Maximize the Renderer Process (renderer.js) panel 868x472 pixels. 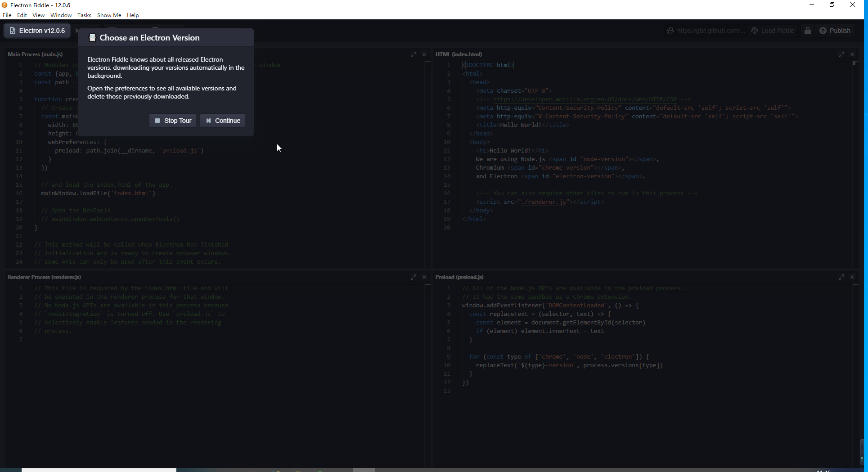[414, 277]
